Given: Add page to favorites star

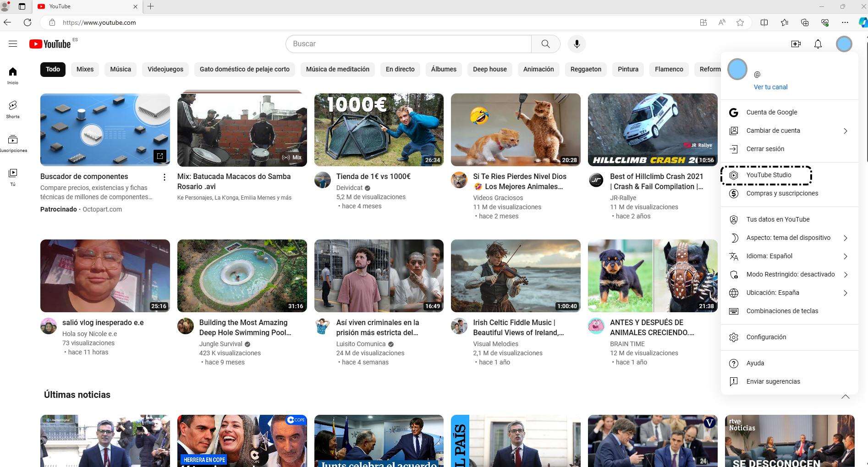Looking at the screenshot, I should (x=740, y=22).
